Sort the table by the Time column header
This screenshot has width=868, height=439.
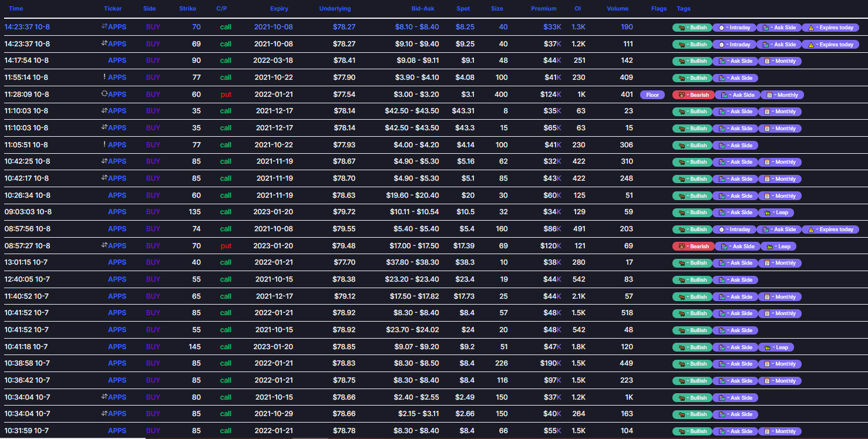[x=16, y=9]
